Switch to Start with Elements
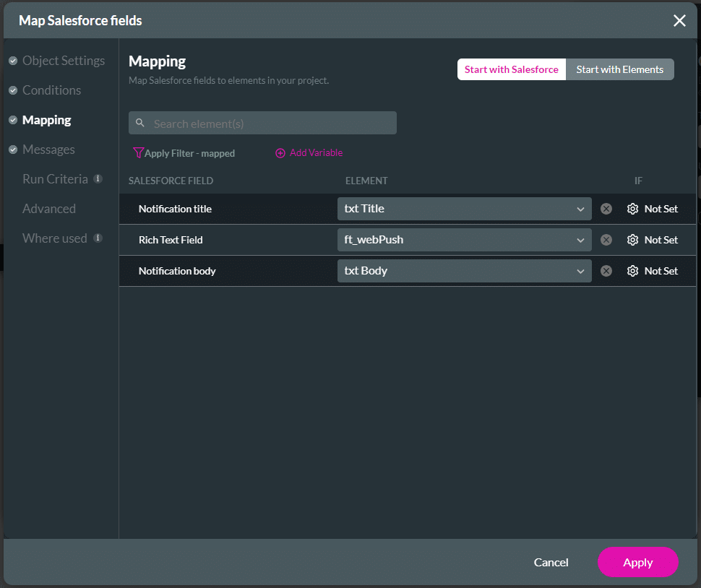701x588 pixels. (x=620, y=69)
